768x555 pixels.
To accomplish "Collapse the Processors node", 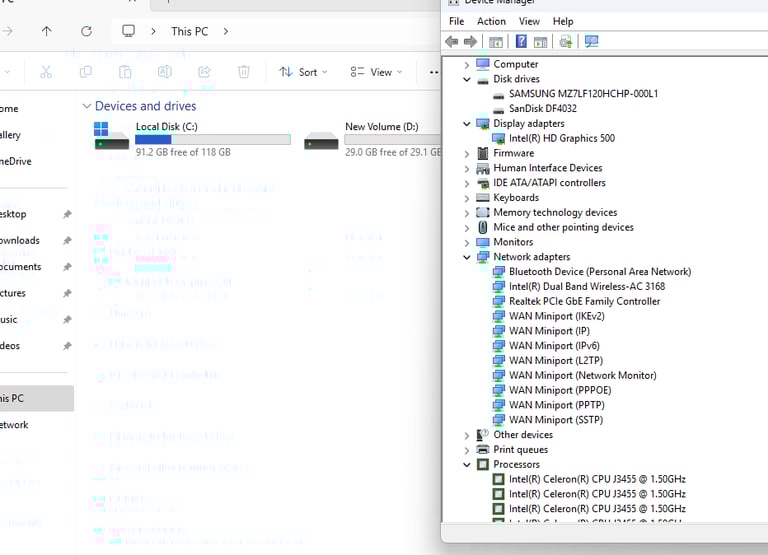I will [x=467, y=464].
